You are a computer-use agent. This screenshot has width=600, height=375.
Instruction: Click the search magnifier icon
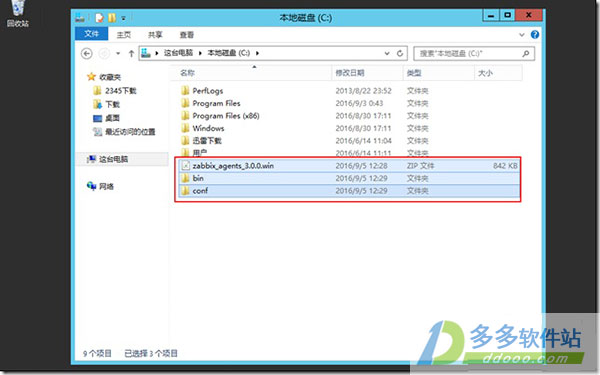(x=526, y=54)
